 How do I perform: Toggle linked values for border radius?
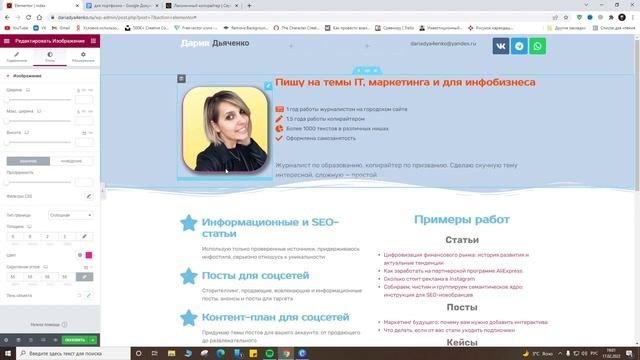coord(84,277)
